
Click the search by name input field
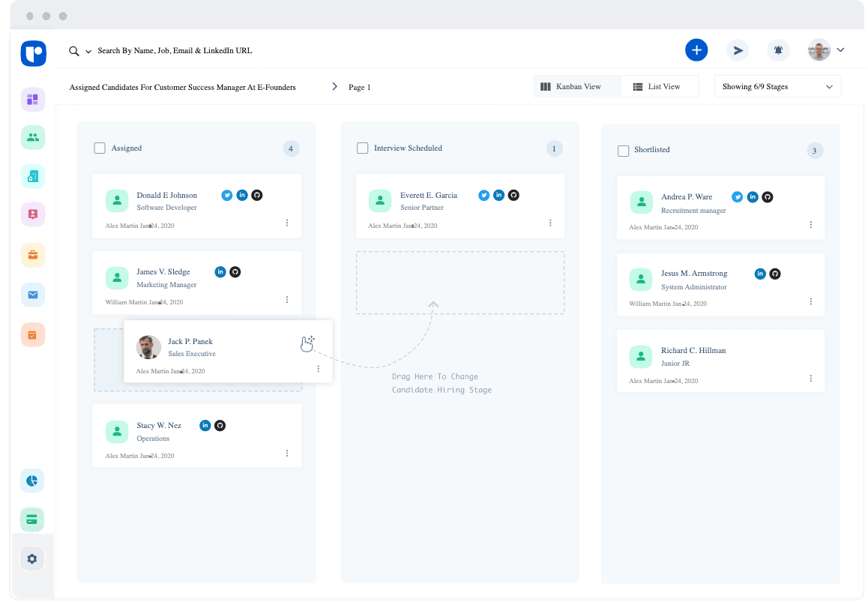click(x=175, y=51)
